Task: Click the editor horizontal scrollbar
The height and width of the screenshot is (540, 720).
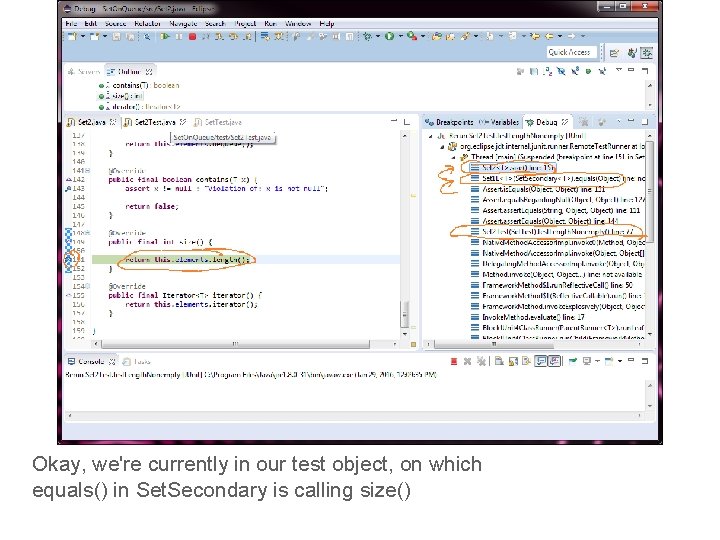Action: click(x=235, y=343)
